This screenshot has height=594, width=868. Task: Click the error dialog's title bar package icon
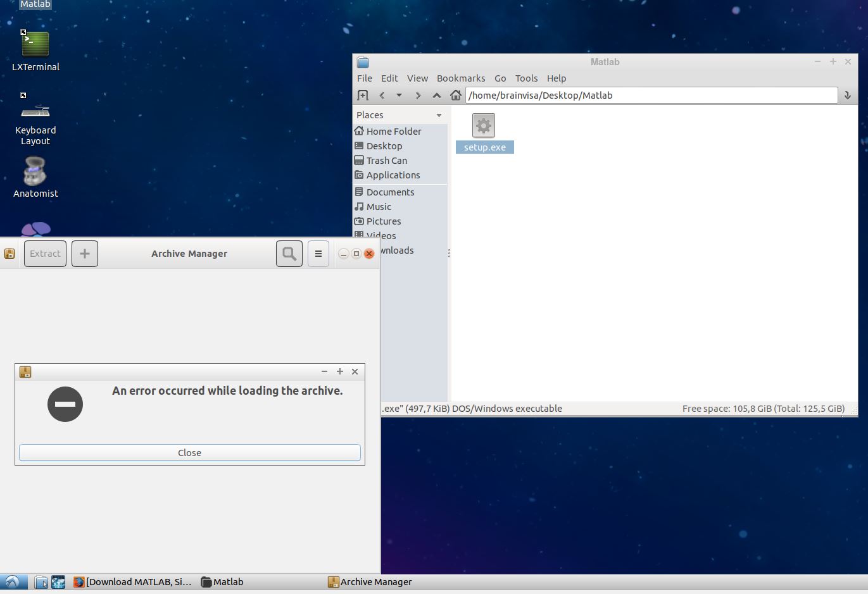tap(25, 372)
